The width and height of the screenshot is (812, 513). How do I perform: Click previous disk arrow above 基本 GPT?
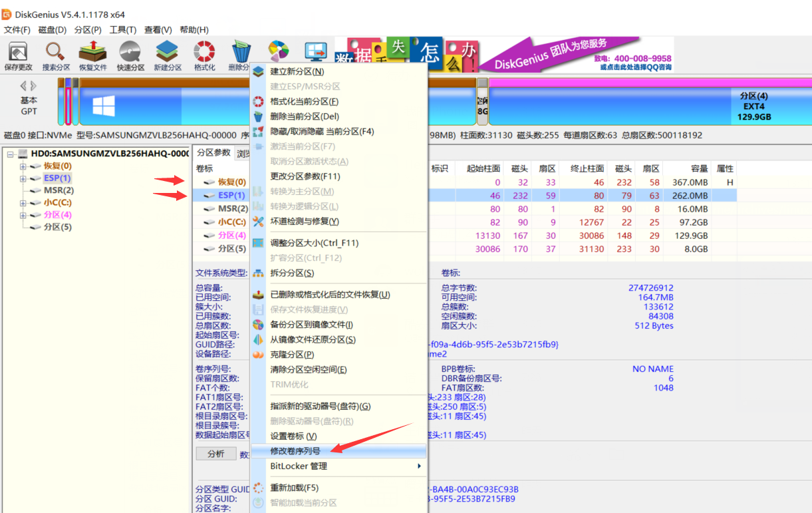(23, 86)
